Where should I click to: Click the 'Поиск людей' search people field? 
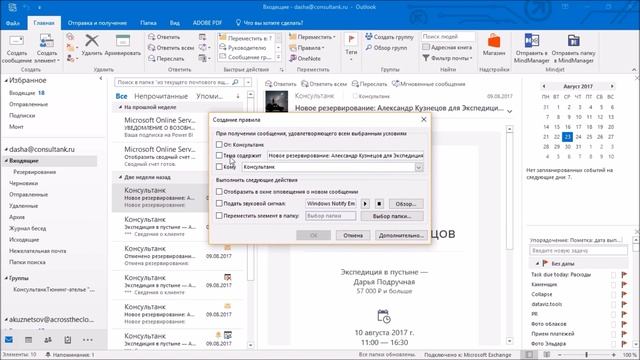448,37
